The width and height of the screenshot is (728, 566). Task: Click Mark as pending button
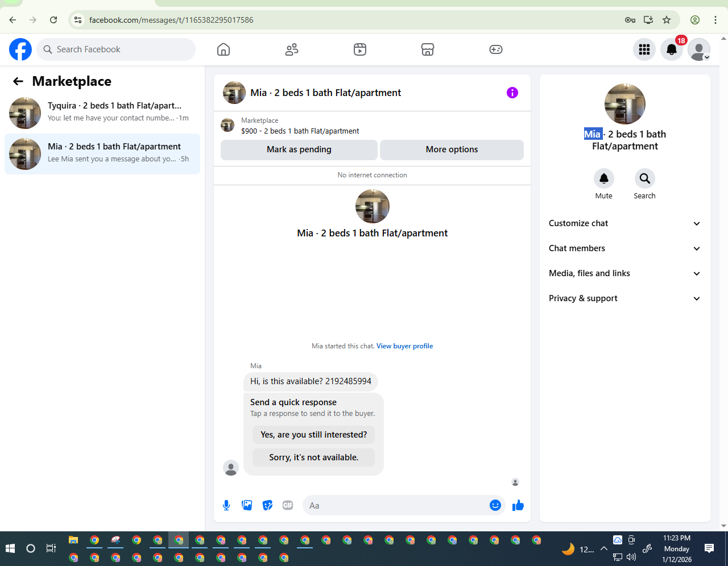(x=299, y=149)
